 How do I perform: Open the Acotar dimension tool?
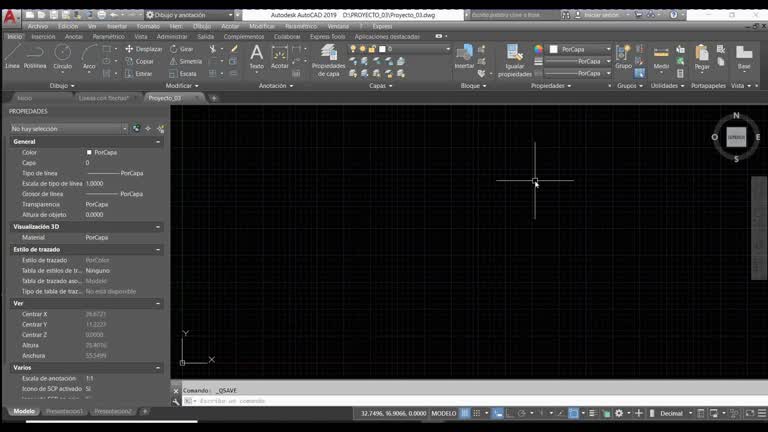tap(279, 57)
